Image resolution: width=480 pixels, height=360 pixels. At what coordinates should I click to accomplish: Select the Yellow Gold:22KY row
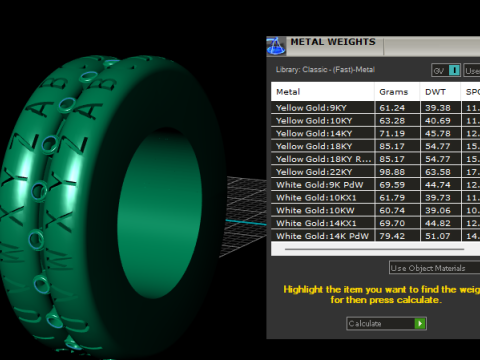[x=376, y=172]
